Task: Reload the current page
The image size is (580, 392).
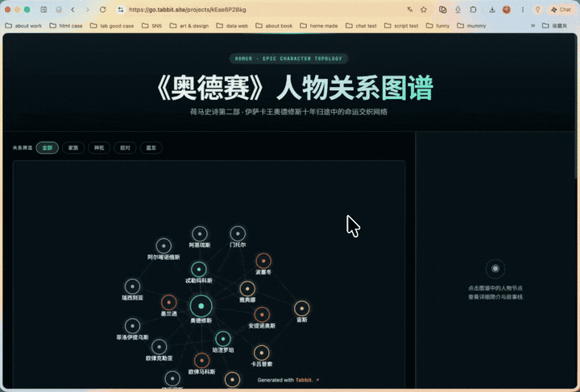Action: coord(103,10)
